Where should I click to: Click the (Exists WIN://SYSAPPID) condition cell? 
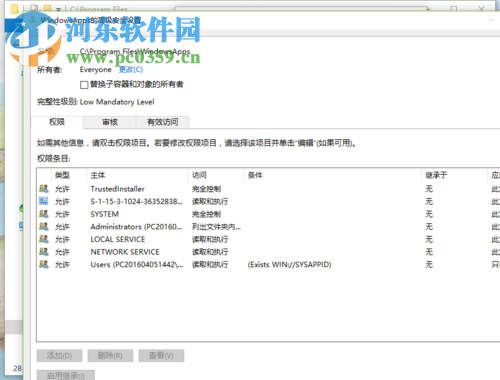[289, 265]
